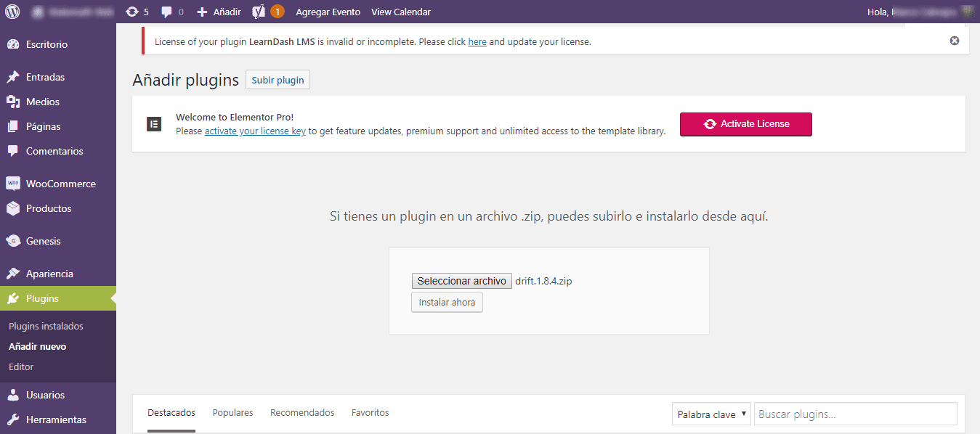Click the Buscar plugins search field

[x=855, y=414]
